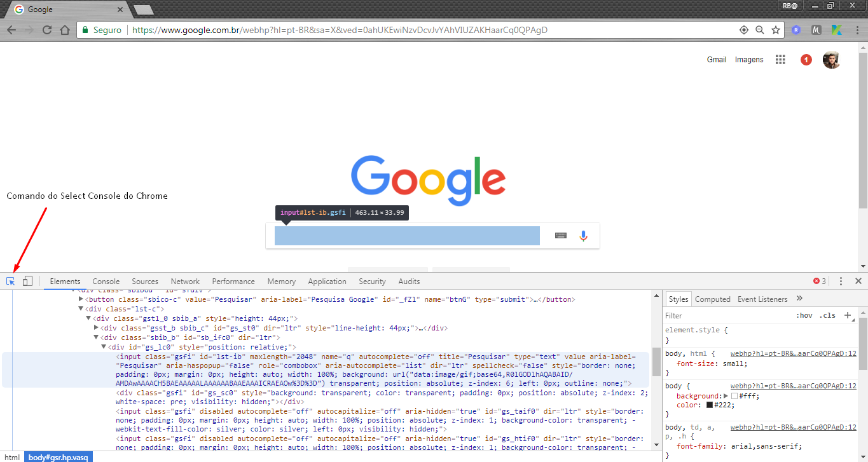This screenshot has width=868, height=462.
Task: Open the source link for body rule
Action: click(x=794, y=386)
